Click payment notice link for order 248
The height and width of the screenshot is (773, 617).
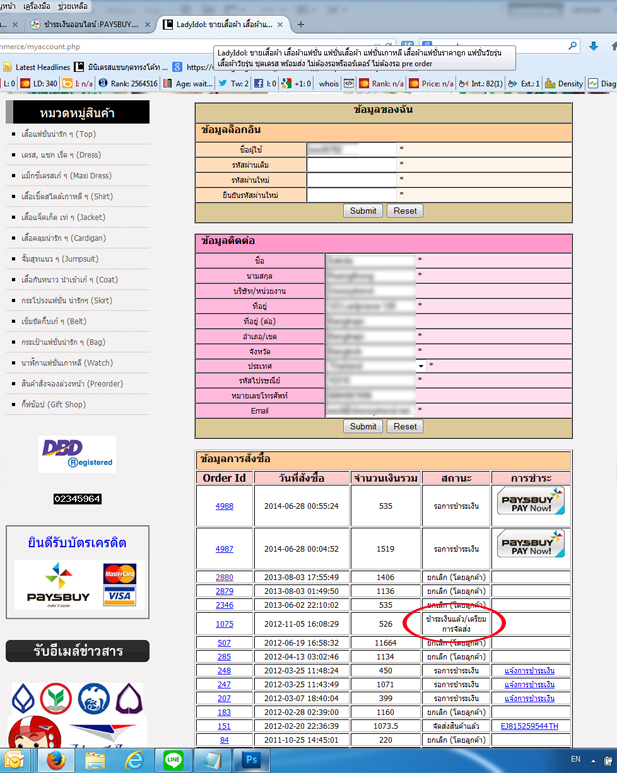[x=529, y=671]
